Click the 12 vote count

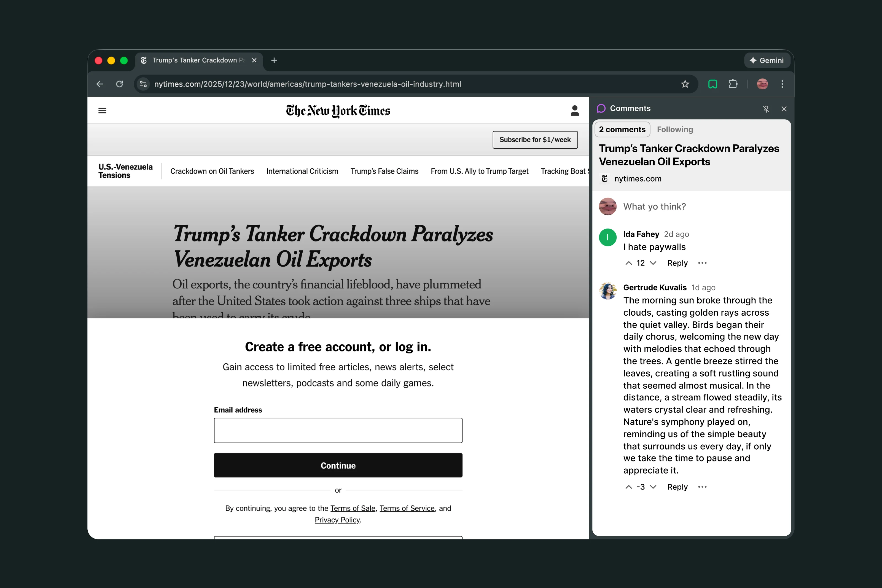pyautogui.click(x=641, y=263)
